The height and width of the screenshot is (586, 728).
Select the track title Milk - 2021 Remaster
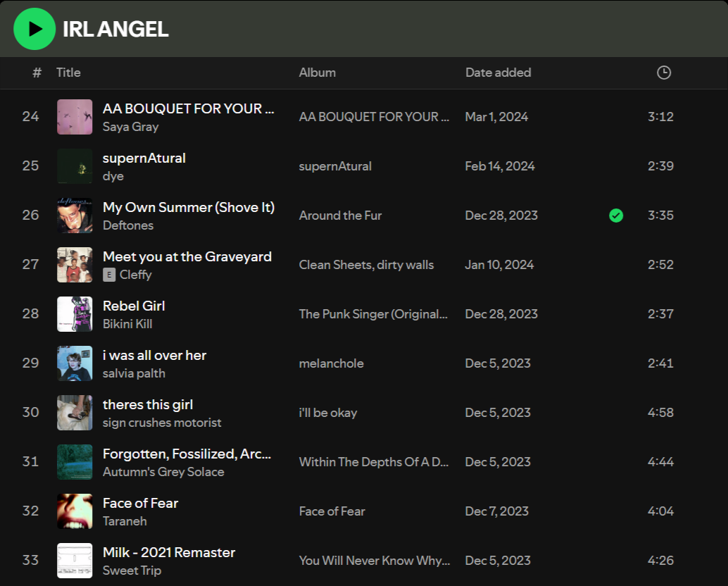tap(169, 552)
